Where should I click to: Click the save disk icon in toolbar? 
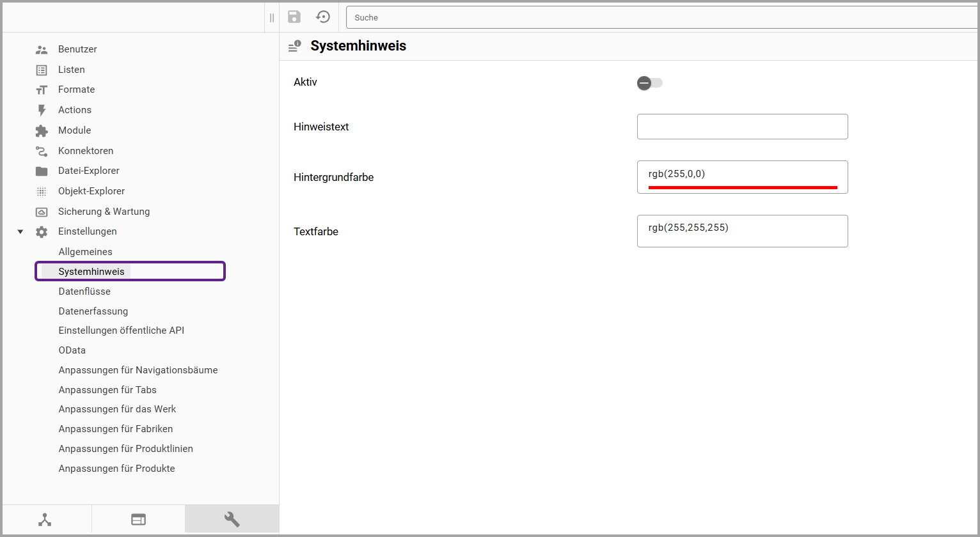pos(294,17)
